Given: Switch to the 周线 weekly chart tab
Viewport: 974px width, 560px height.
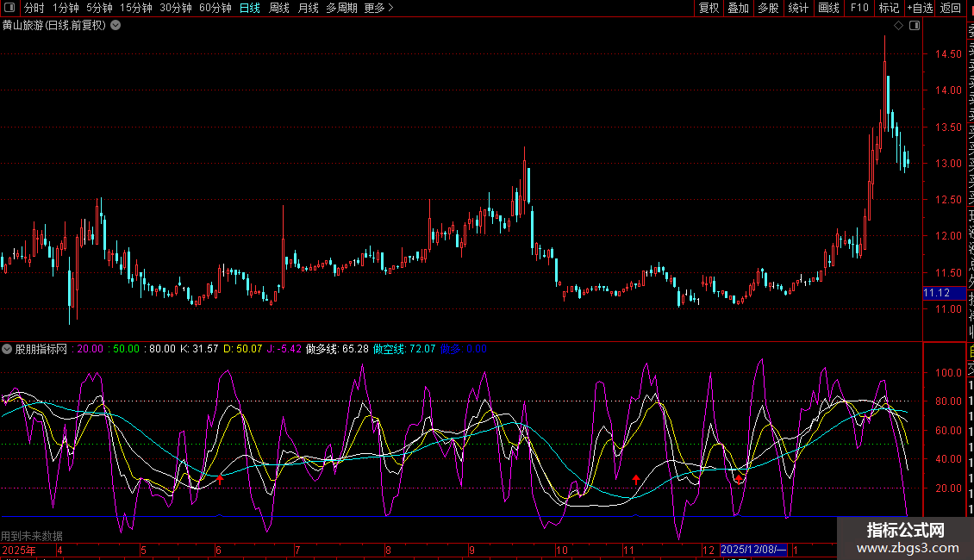Looking at the screenshot, I should [279, 8].
